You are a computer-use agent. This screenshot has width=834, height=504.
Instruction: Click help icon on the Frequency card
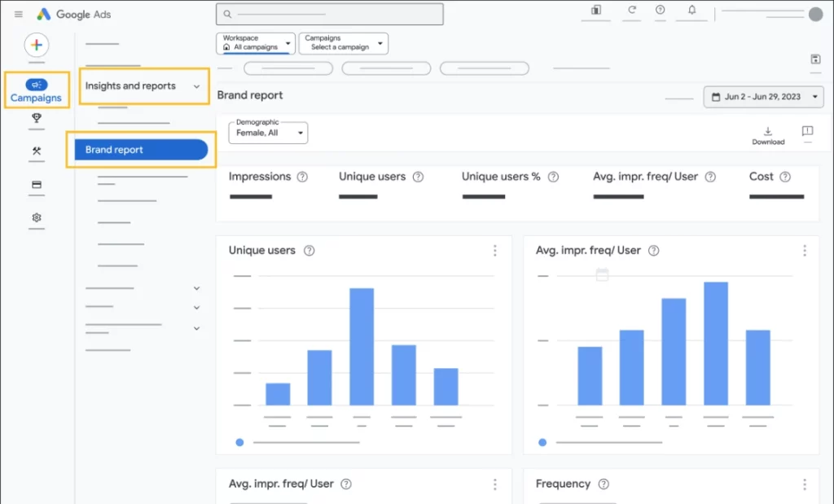coord(604,484)
